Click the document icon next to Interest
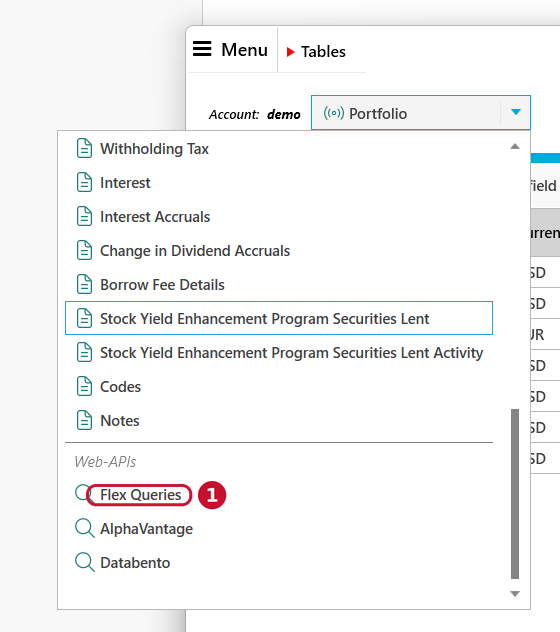The image size is (560, 632). 84,182
